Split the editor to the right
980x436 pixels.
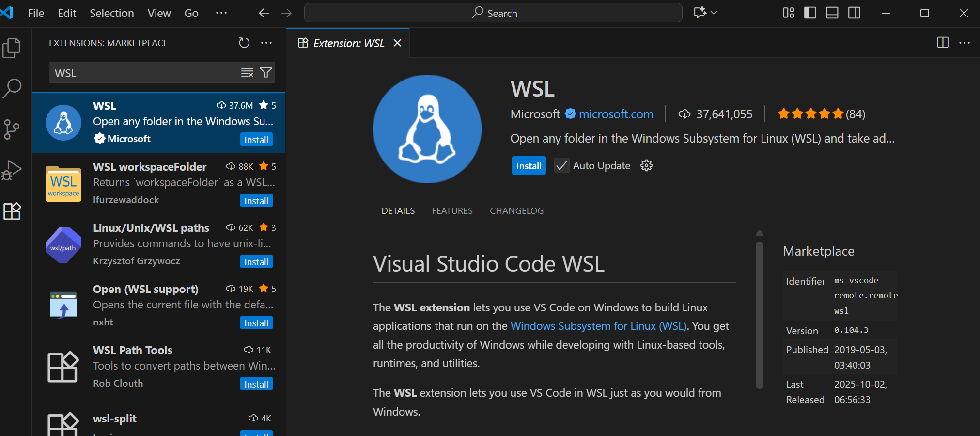[x=943, y=43]
